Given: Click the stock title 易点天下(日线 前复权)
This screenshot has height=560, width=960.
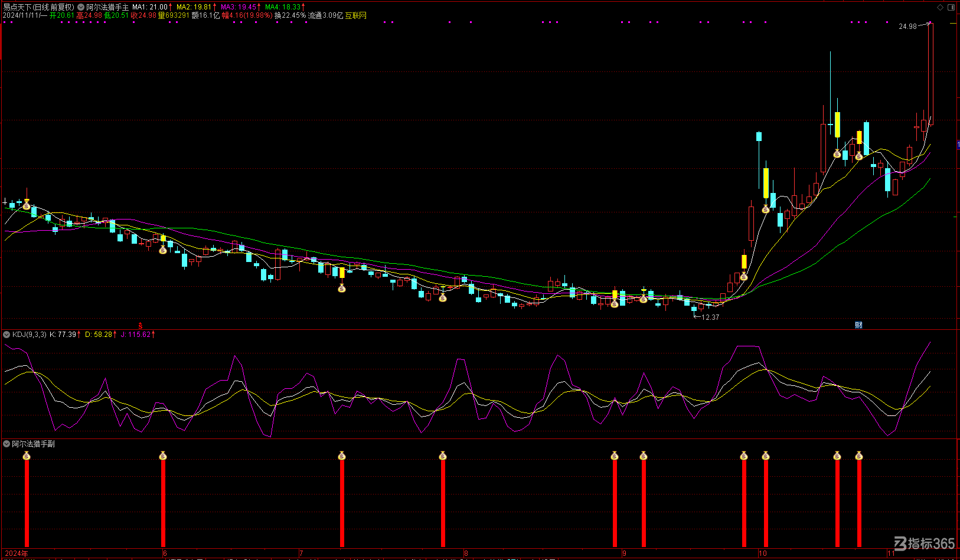Looking at the screenshot, I should coord(39,7).
